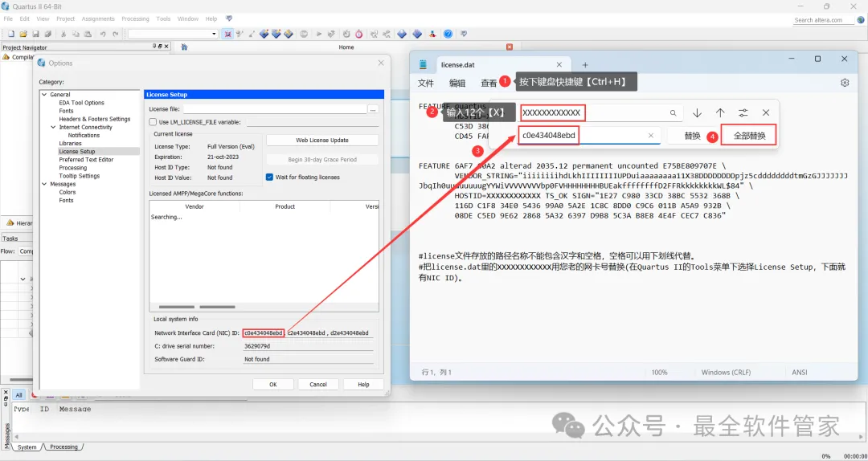868x461 pixels.
Task: Open the 查看 menu in Notepad
Action: coord(489,83)
